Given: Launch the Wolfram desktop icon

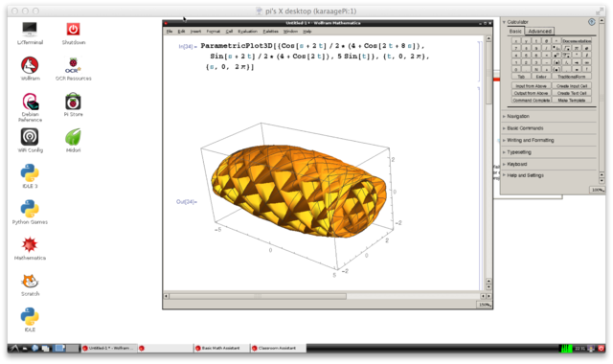Looking at the screenshot, I should pyautogui.click(x=30, y=68).
